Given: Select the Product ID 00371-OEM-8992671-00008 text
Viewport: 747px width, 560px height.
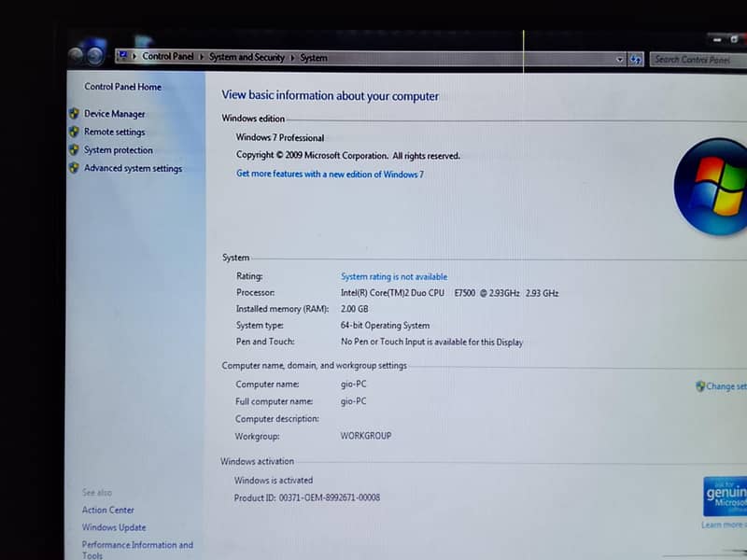Looking at the screenshot, I should (x=307, y=497).
